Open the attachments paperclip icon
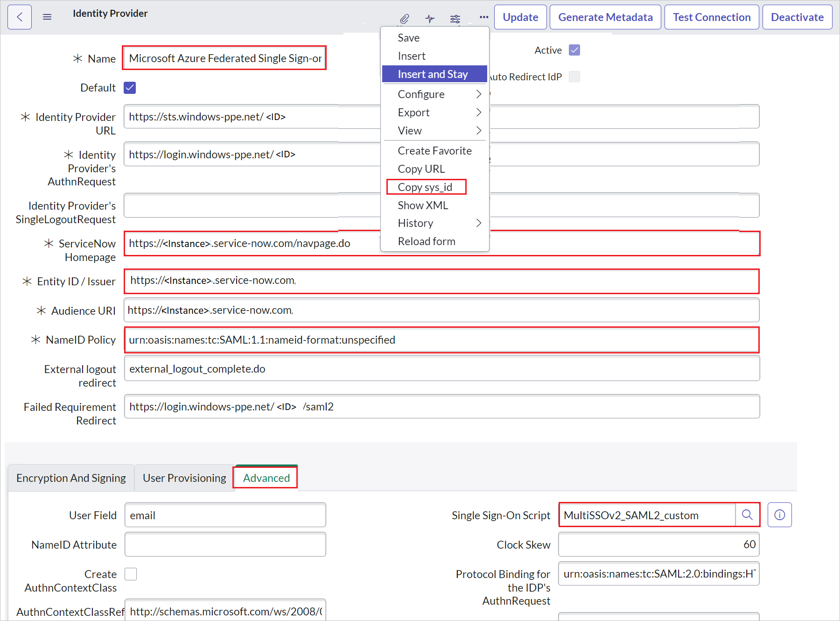The image size is (840, 621). coord(404,19)
